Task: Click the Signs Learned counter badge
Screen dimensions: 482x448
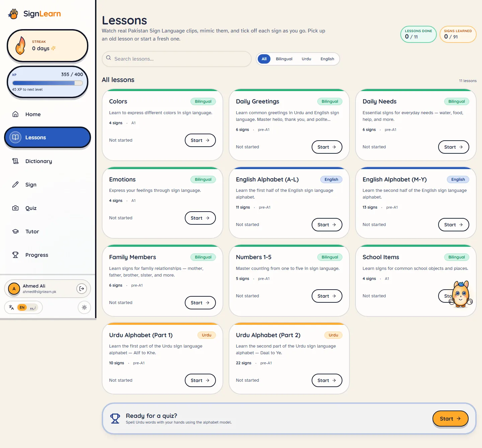Action: [x=458, y=34]
